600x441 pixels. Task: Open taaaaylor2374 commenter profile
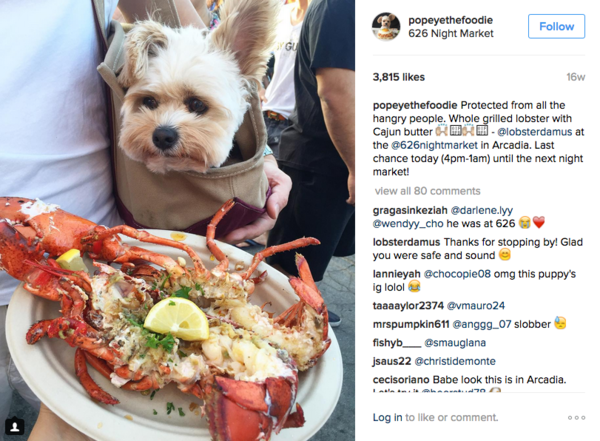pos(408,305)
